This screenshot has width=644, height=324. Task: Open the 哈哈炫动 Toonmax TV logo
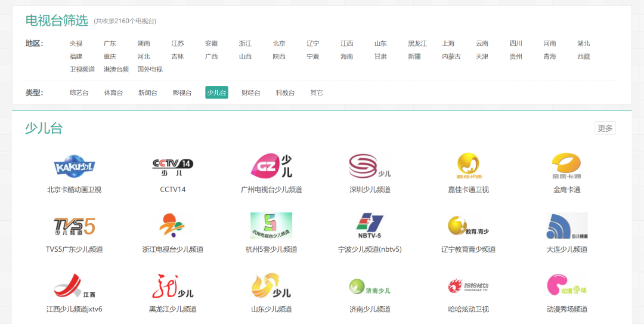(469, 285)
